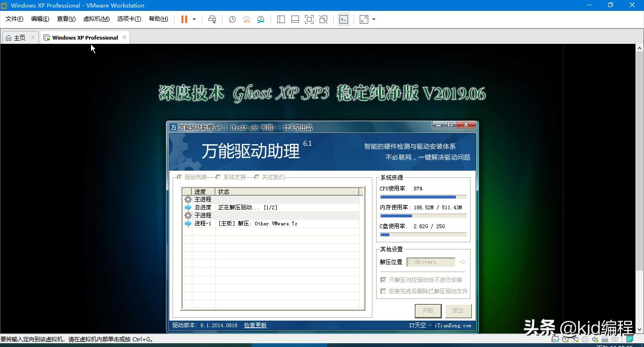
Task: Uncheck 只解压对应驱动但不进行安装
Action: (x=383, y=279)
